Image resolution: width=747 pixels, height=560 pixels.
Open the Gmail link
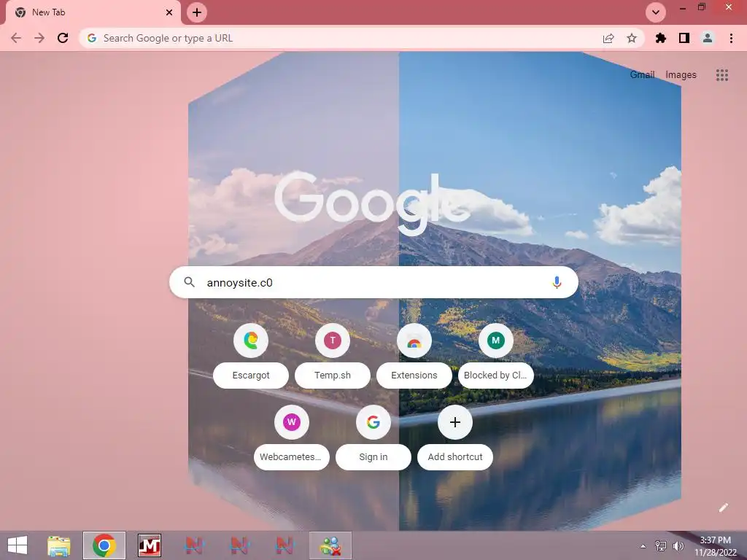point(642,75)
